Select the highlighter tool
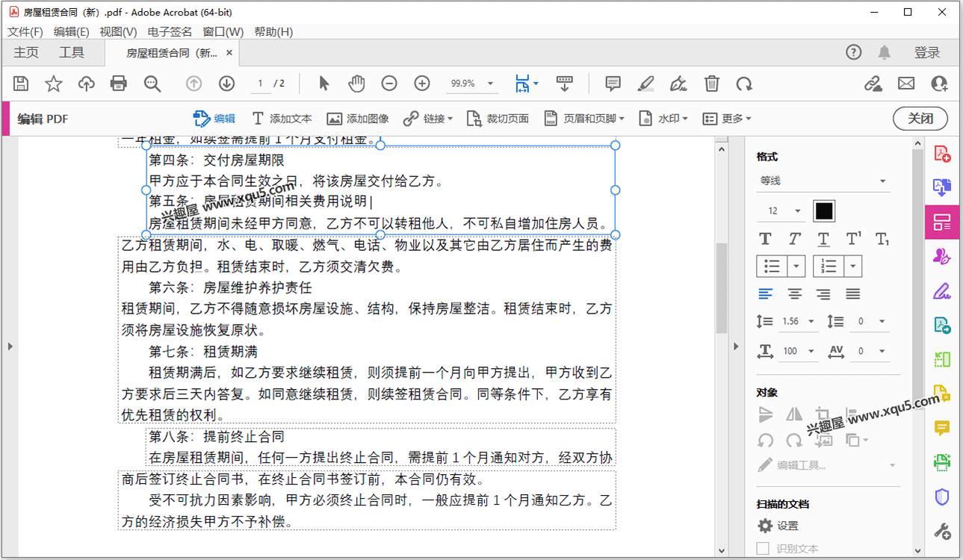Image resolution: width=963 pixels, height=560 pixels. (646, 84)
